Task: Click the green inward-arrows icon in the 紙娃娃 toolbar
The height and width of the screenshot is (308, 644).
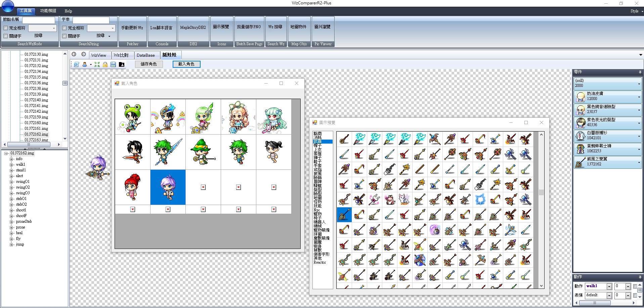Action: (97, 64)
